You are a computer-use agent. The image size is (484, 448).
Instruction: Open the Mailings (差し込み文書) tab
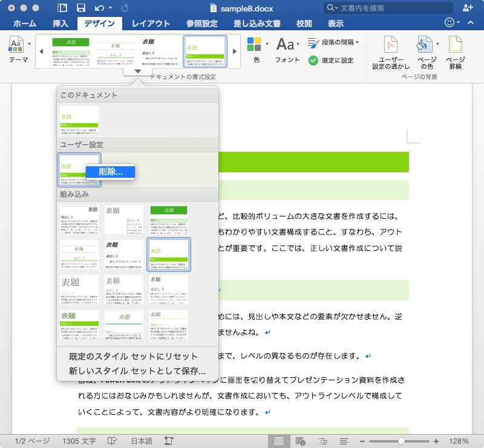(257, 24)
